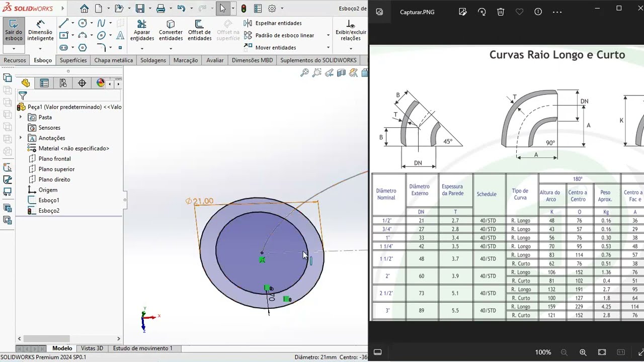Image resolution: width=644 pixels, height=362 pixels.
Task: Open dropdown under Aparar entidades
Action: pos(142,49)
